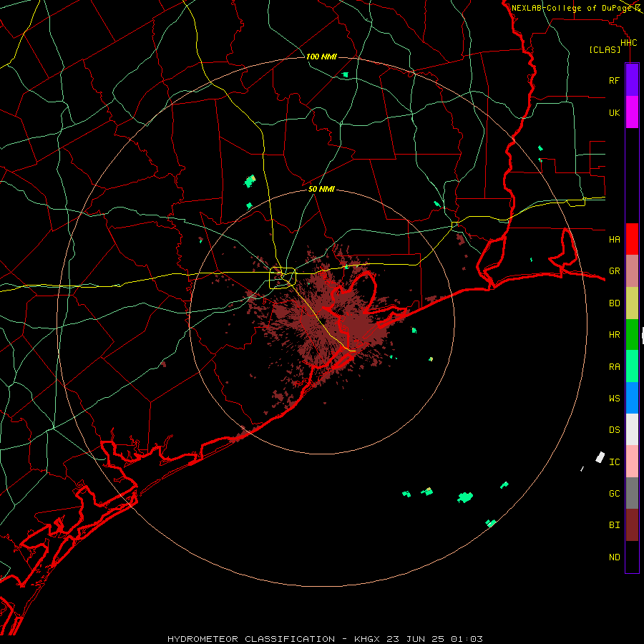Click the GC legend label
The image size is (644, 644).
614,494
